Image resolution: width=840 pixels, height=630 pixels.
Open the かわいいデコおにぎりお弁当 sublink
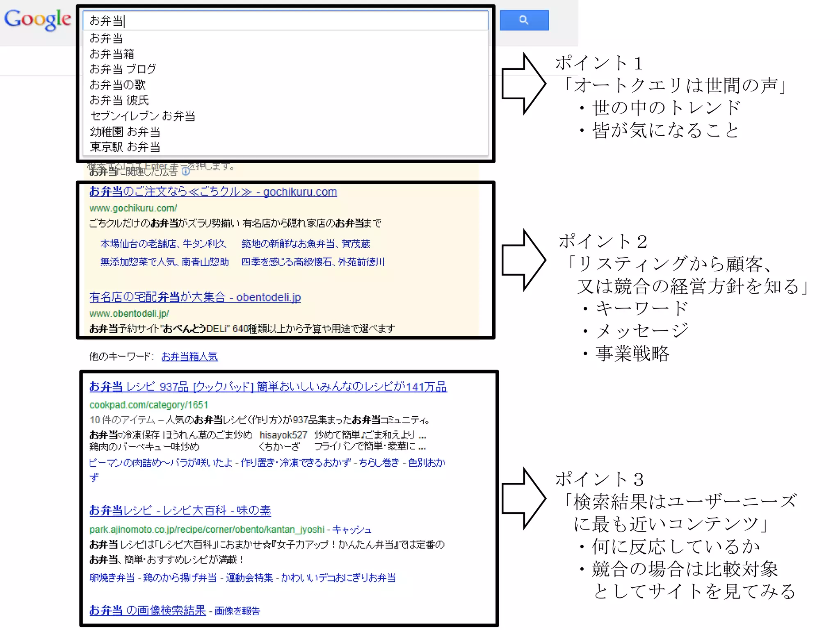(x=338, y=577)
